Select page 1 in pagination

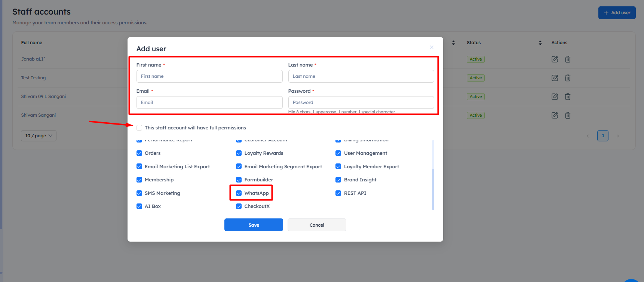pos(603,136)
